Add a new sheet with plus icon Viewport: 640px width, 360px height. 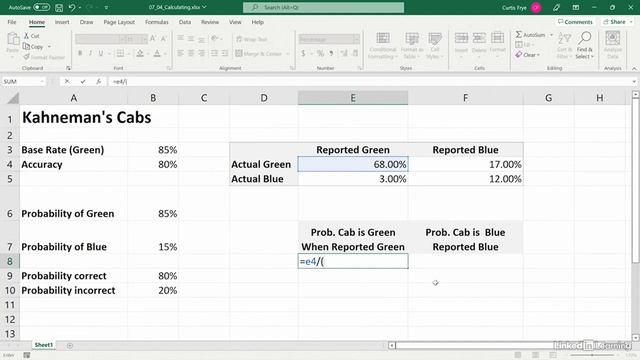point(70,345)
